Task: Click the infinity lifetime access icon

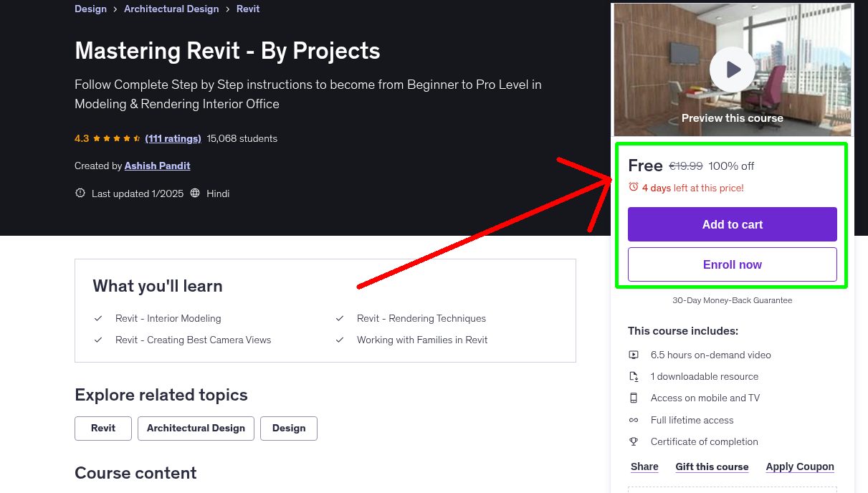Action: tap(634, 420)
